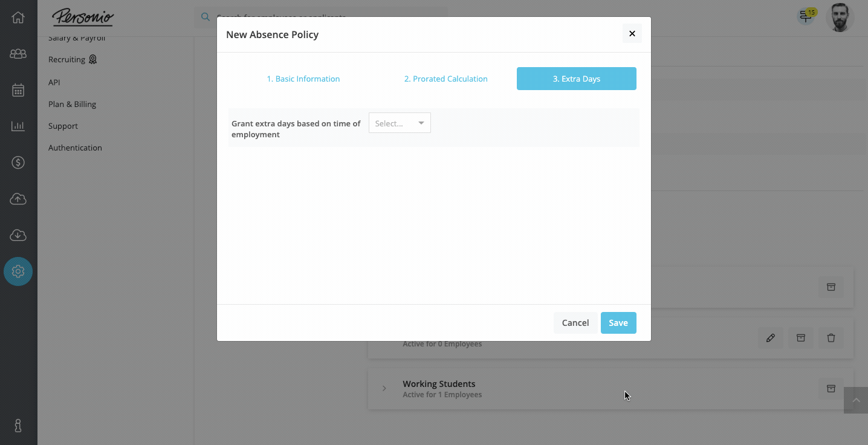Viewport: 868px width, 445px height.
Task: Open the employees icon in sidebar
Action: pyautogui.click(x=18, y=54)
